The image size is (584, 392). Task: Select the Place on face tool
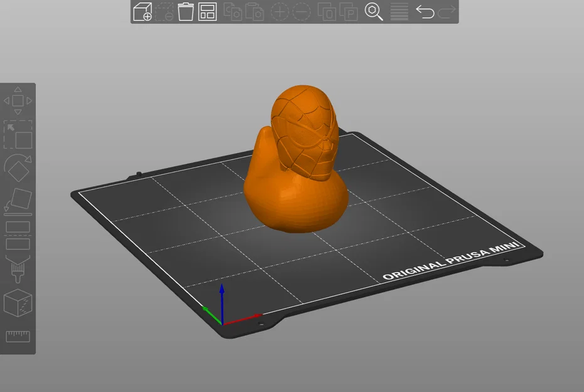[18, 201]
